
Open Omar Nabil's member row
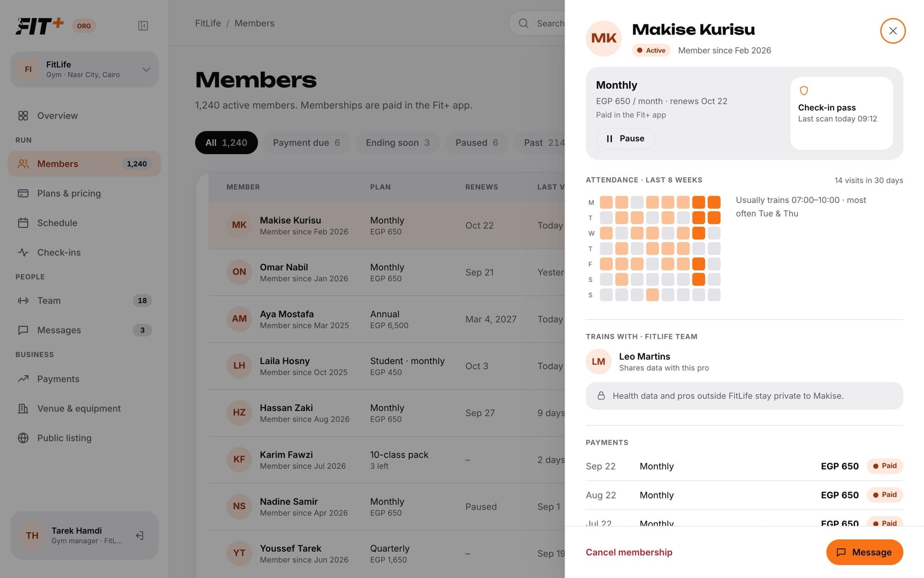pos(386,272)
